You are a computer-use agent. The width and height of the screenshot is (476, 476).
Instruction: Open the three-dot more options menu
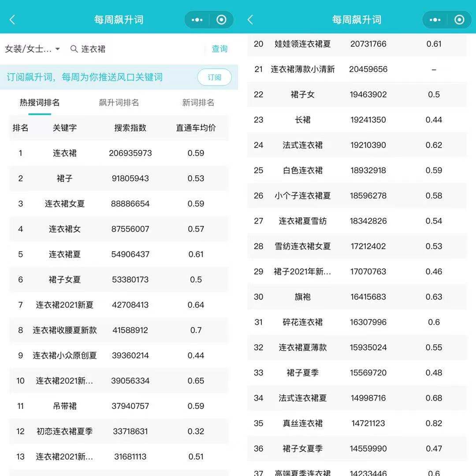(197, 19)
